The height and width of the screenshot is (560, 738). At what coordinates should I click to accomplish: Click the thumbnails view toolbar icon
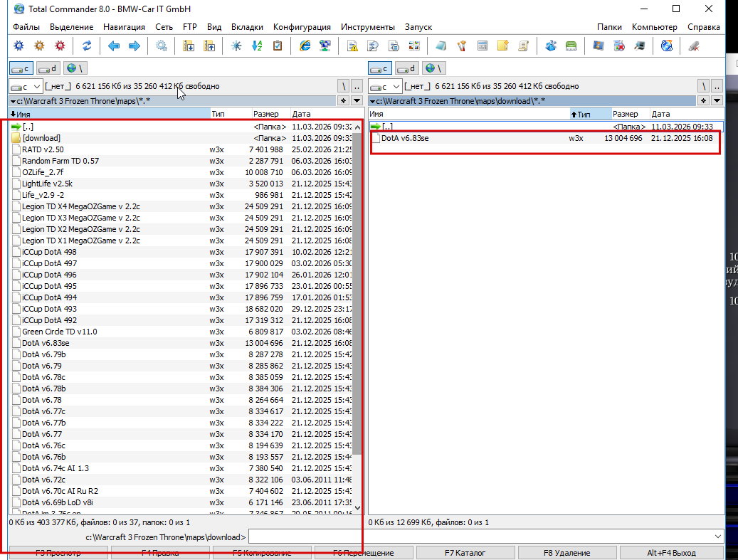[414, 46]
